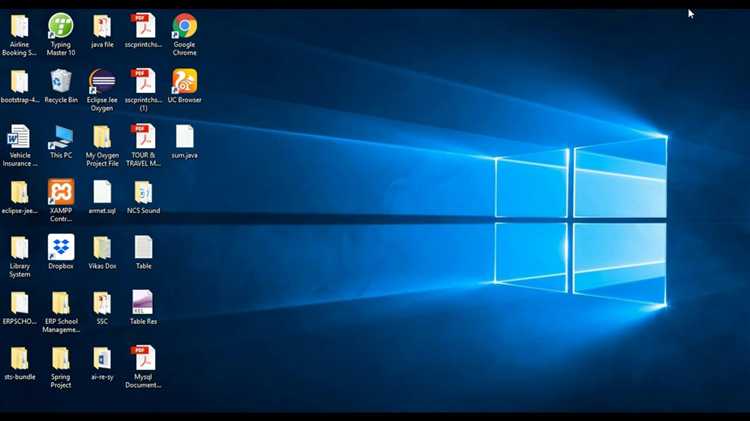The width and height of the screenshot is (750, 421).
Task: Click the Mysql Document PDF icon
Action: coord(143,366)
